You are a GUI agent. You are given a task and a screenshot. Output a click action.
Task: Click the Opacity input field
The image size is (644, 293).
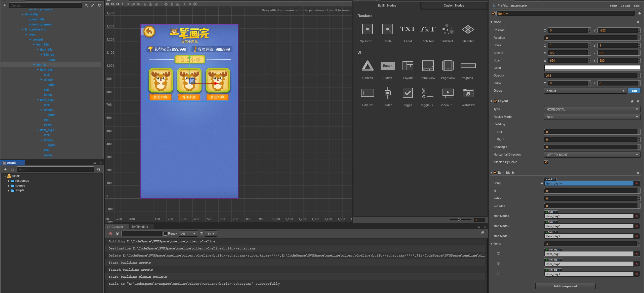(591, 76)
